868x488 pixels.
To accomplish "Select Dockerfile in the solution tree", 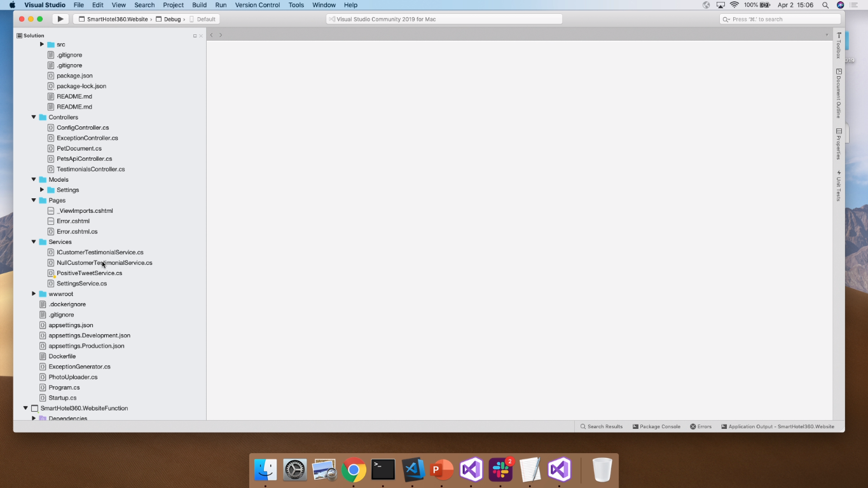I will point(62,356).
